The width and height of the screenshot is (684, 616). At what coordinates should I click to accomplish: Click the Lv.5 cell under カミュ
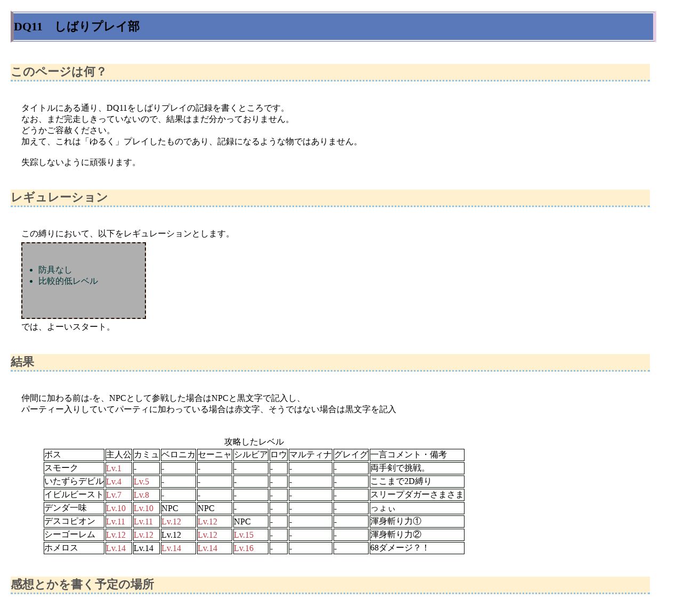[146, 481]
